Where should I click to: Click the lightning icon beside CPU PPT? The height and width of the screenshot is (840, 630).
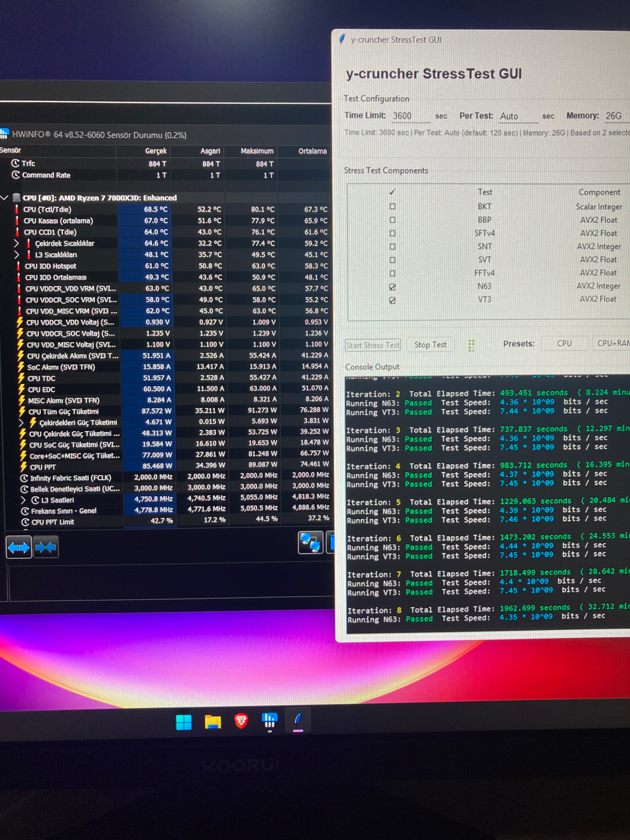click(x=23, y=467)
